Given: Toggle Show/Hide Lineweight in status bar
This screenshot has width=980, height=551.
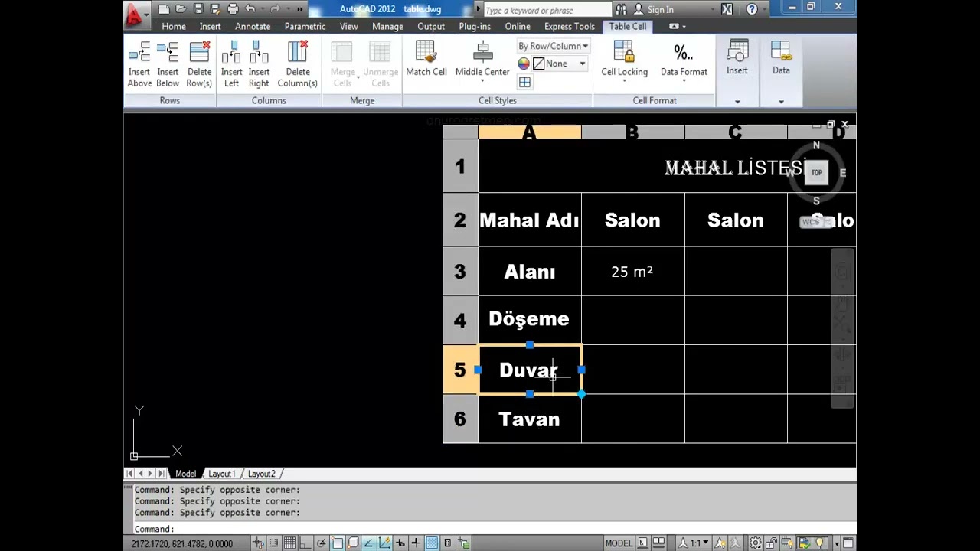Looking at the screenshot, I should pyautogui.click(x=416, y=543).
